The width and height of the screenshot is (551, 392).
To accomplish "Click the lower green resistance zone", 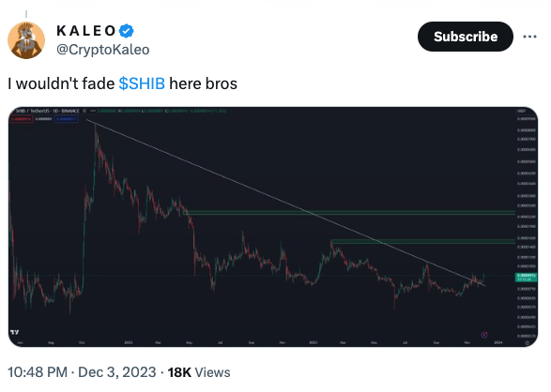I will click(x=423, y=241).
